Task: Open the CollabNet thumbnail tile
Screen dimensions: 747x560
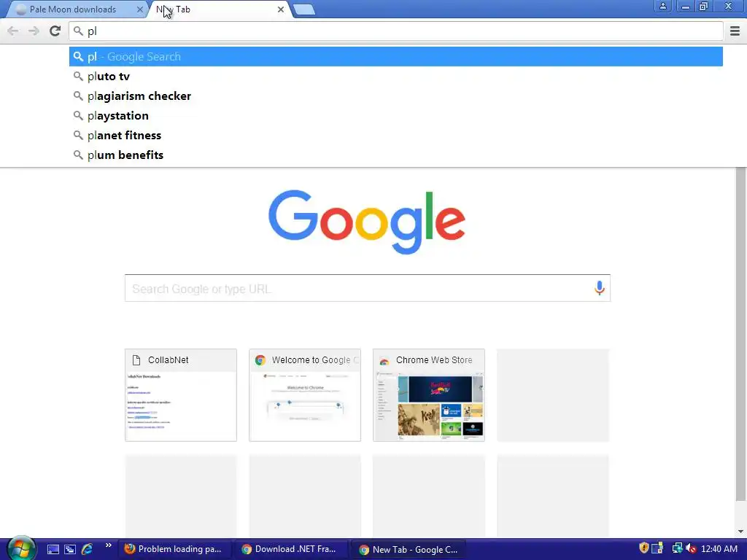Action: click(x=181, y=395)
